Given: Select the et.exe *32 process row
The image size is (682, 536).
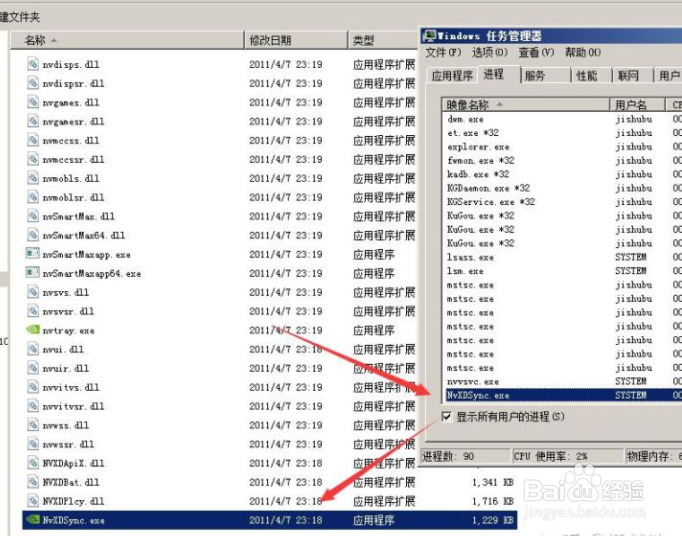Looking at the screenshot, I should point(562,133).
